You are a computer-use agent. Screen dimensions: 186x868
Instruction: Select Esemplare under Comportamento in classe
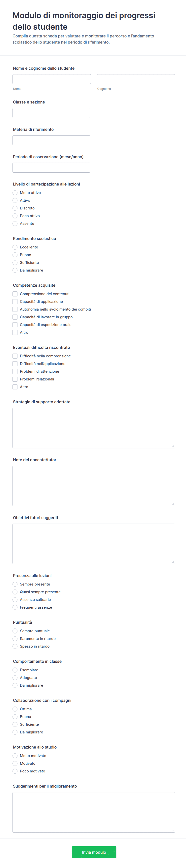[15, 670]
